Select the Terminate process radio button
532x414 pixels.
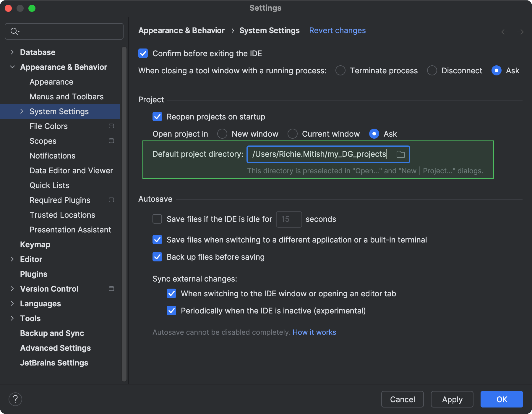click(340, 70)
